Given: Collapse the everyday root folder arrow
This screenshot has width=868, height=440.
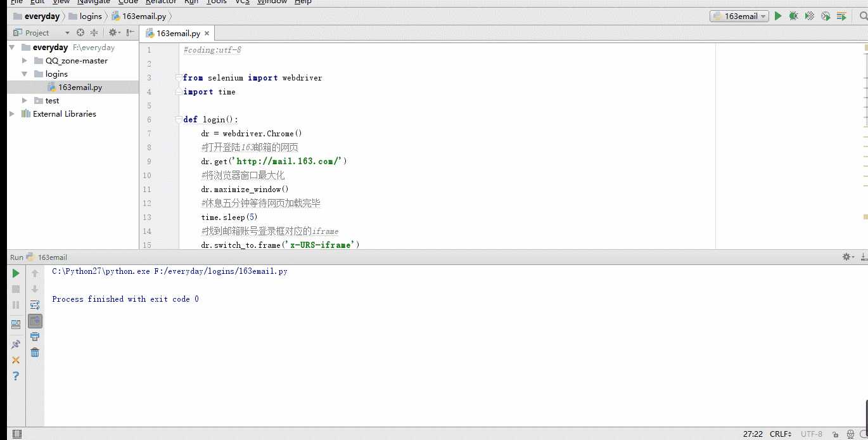Looking at the screenshot, I should (x=12, y=48).
